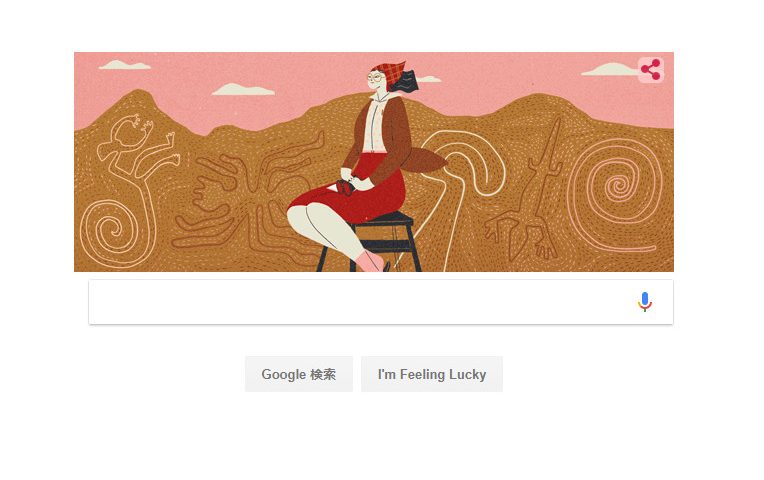Click the leftmost cloud in the doodle sky
Viewport: 764px width, 480px height.
click(x=124, y=65)
